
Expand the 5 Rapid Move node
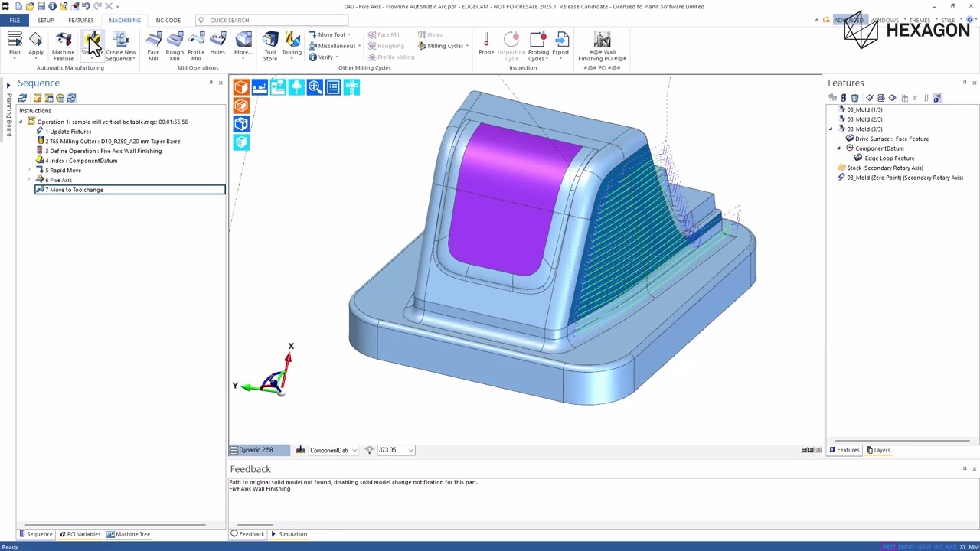(x=29, y=170)
